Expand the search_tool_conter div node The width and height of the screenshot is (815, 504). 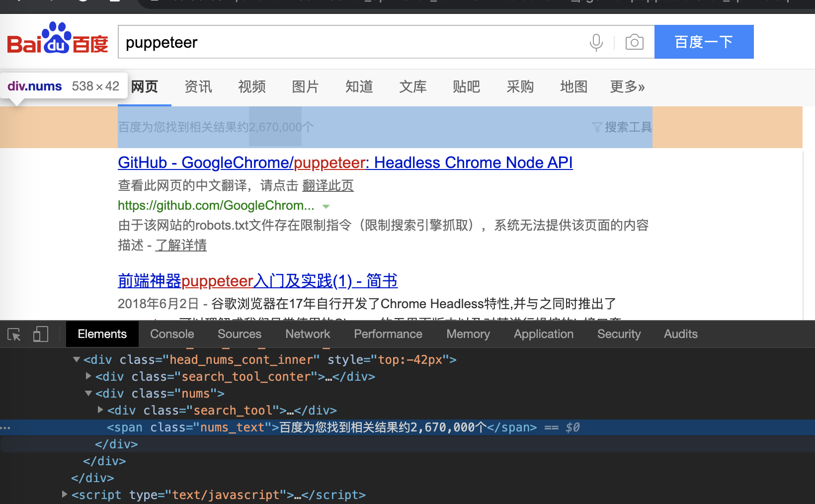88,376
